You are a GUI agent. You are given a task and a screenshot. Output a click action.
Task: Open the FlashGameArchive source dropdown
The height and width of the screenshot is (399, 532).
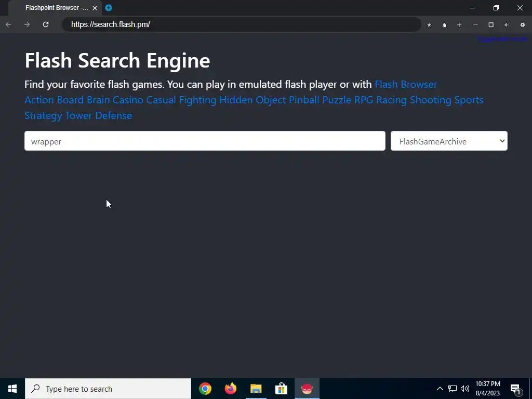(449, 141)
